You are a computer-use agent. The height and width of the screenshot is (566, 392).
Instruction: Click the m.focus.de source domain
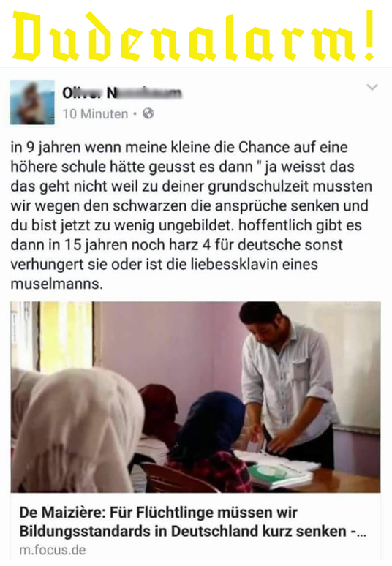point(53,550)
